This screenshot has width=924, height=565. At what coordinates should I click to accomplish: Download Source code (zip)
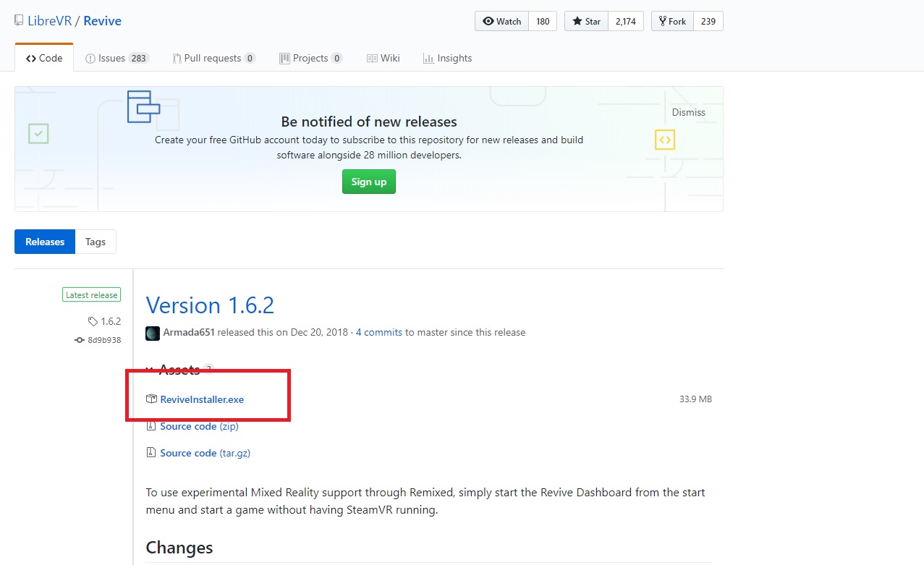[x=199, y=427]
